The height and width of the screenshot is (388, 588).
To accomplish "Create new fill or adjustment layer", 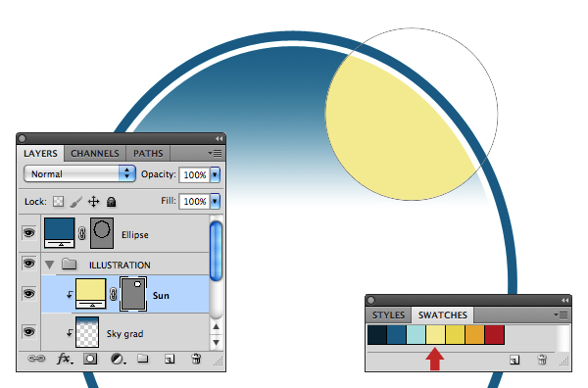I will coord(118,360).
